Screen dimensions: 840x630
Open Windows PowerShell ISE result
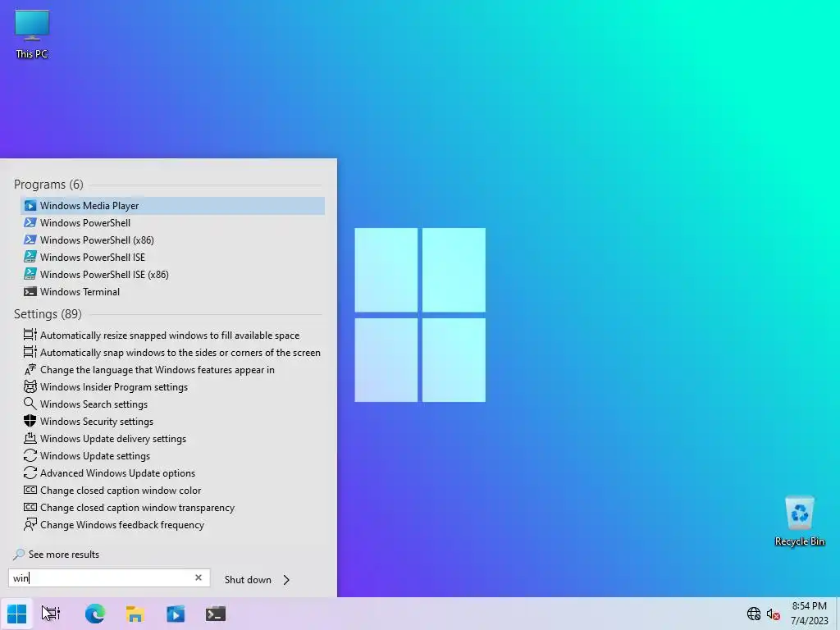click(172, 257)
